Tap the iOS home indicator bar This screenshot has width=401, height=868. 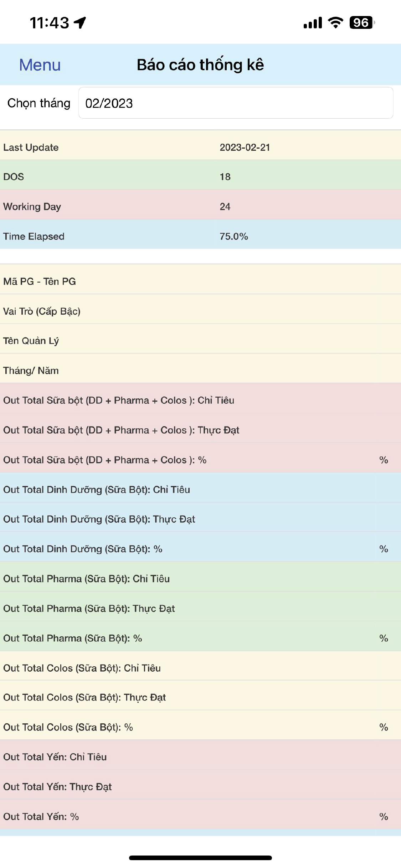[x=200, y=858]
